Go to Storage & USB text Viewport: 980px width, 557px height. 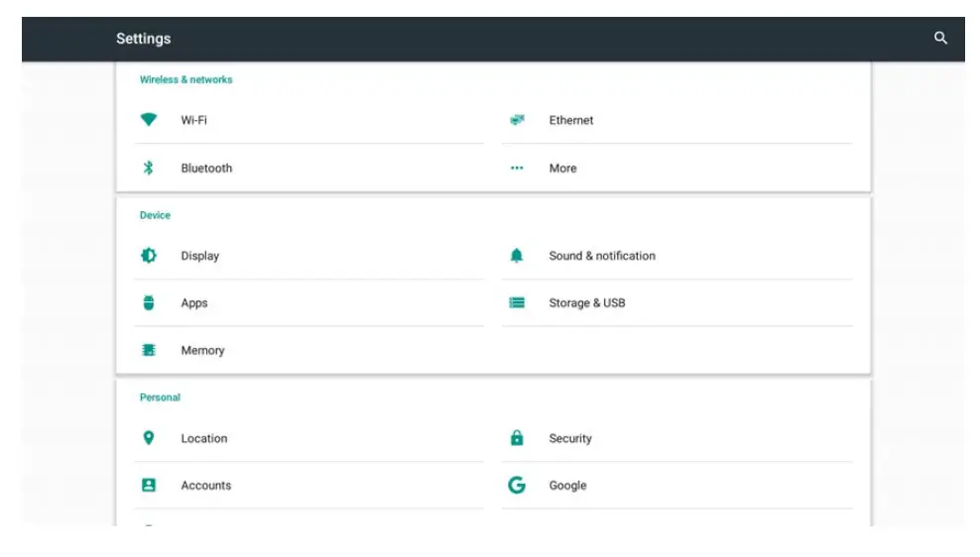[587, 303]
